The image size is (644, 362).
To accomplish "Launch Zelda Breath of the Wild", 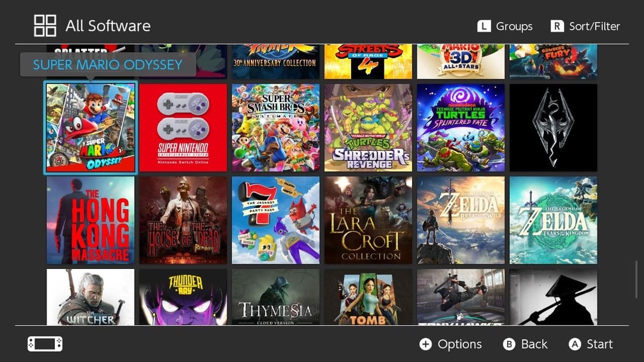I will pyautogui.click(x=461, y=220).
